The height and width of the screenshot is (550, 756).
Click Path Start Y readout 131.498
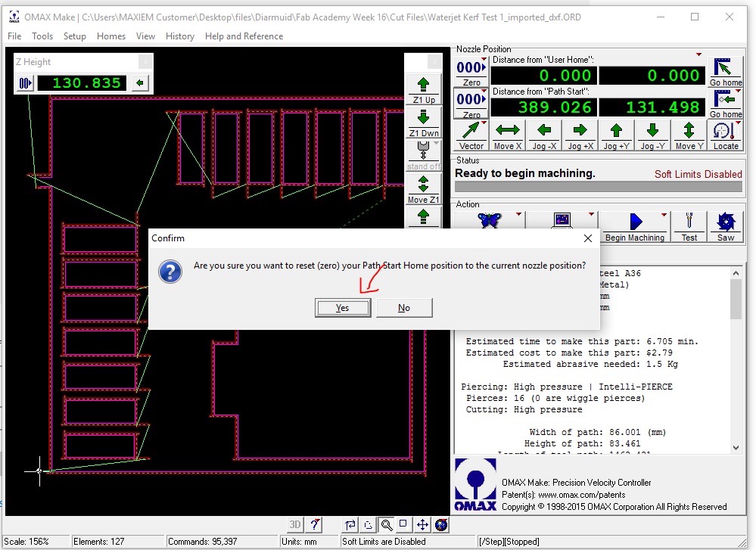pos(652,107)
